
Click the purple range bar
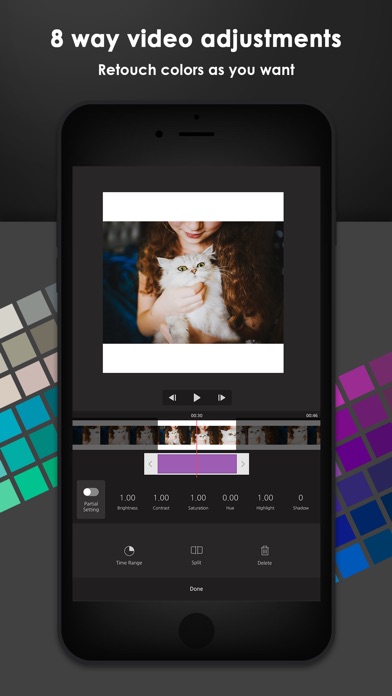(197, 464)
